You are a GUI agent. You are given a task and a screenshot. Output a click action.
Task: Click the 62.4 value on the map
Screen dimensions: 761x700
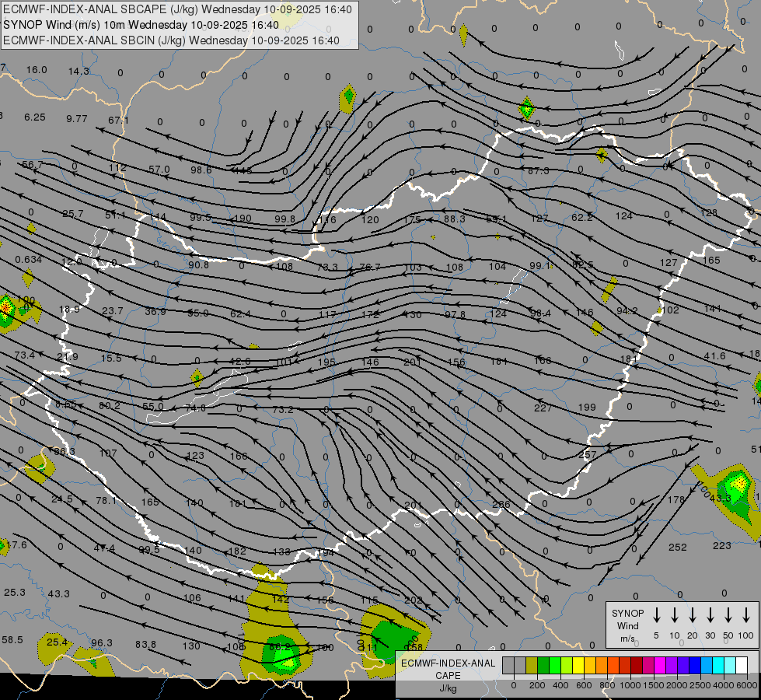pyautogui.click(x=240, y=314)
